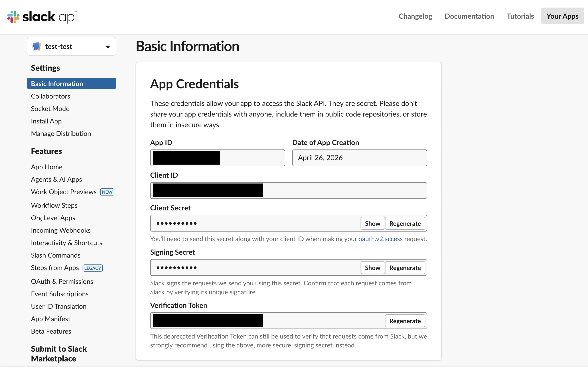Click the Settings section heading

pos(45,68)
